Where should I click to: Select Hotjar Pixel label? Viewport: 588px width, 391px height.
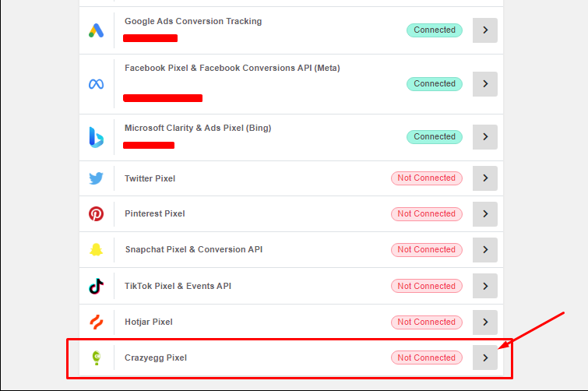tap(149, 322)
